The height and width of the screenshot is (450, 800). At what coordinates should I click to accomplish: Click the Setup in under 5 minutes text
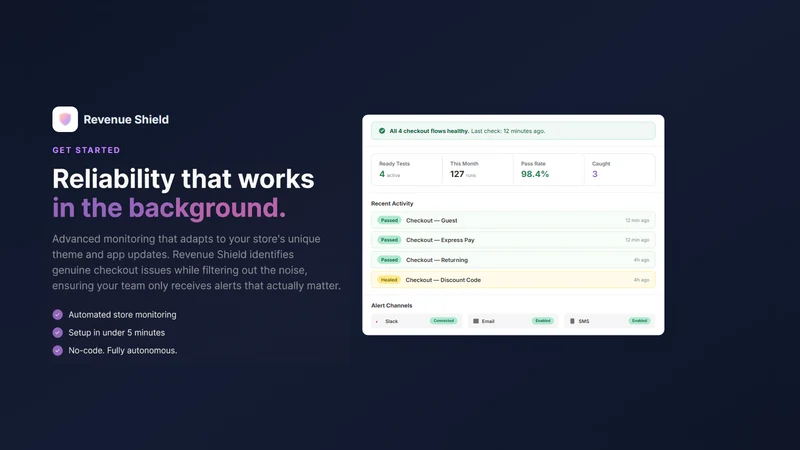tap(117, 333)
